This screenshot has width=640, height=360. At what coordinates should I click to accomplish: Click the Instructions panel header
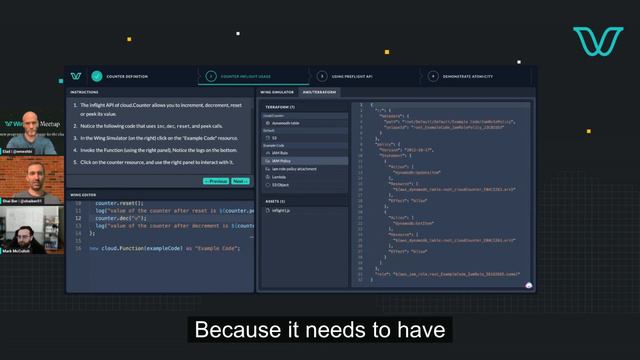tap(84, 92)
